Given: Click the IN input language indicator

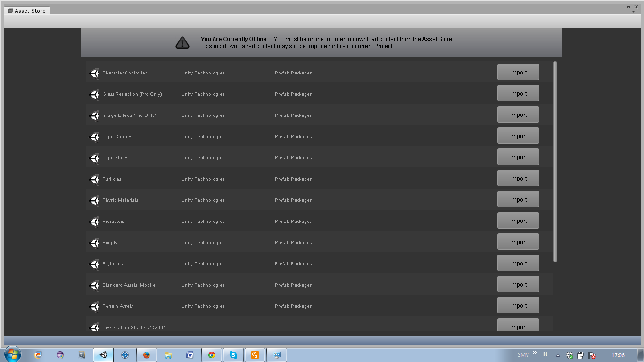Looking at the screenshot, I should click(x=545, y=354).
